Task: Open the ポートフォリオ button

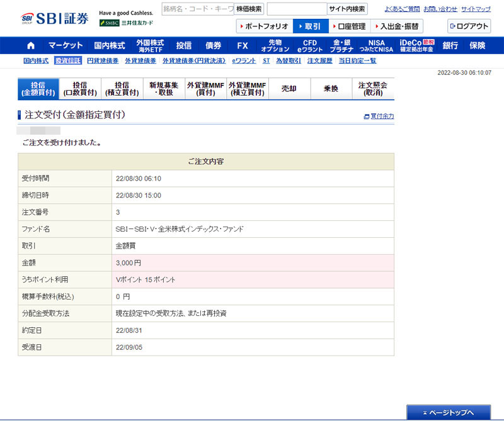Action: point(264,26)
